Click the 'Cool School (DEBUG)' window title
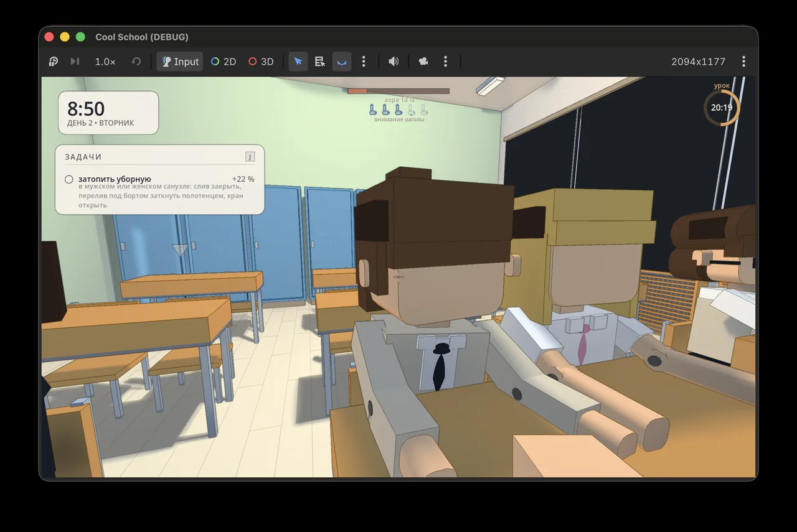Screen dimensions: 797x532 point(142,37)
